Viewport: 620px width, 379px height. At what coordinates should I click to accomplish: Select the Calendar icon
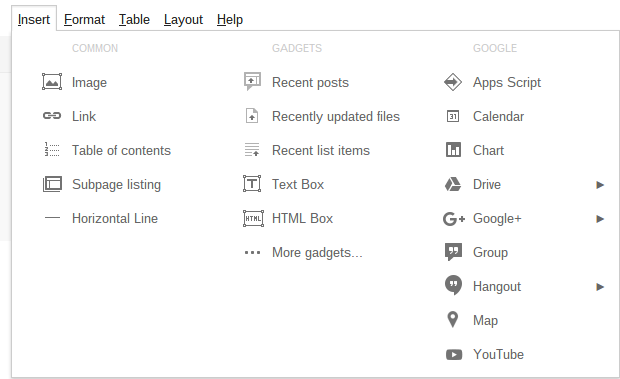pyautogui.click(x=453, y=116)
